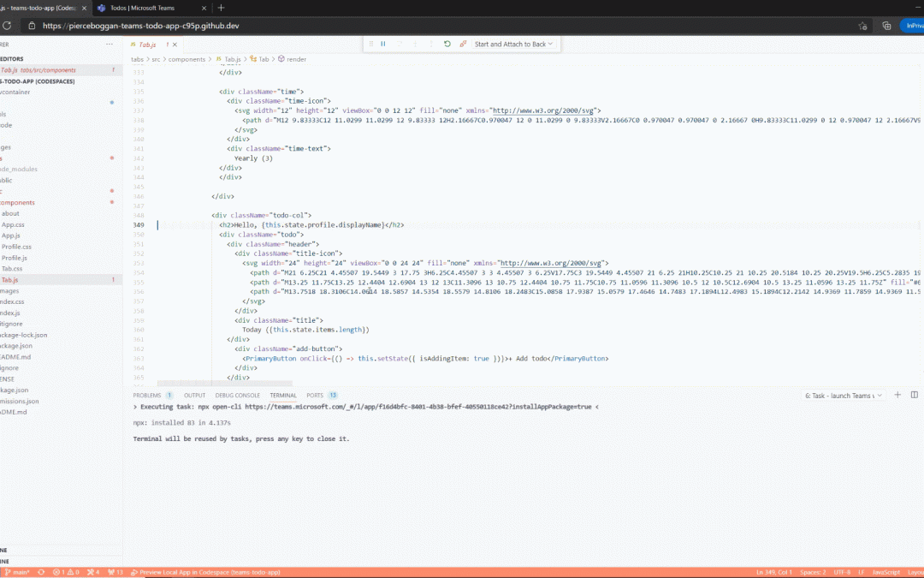
Task: Close the Tab.js editor tab
Action: pyautogui.click(x=175, y=44)
